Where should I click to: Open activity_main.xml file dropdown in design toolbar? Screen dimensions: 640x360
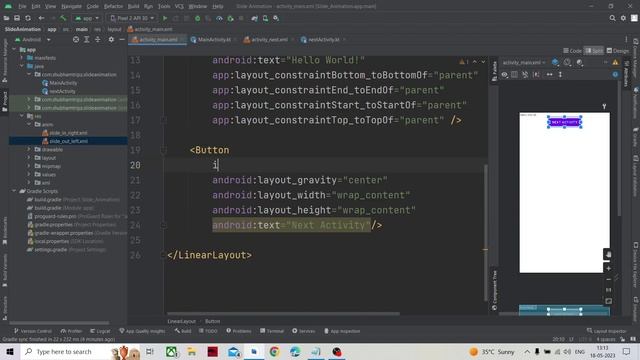tap(524, 62)
